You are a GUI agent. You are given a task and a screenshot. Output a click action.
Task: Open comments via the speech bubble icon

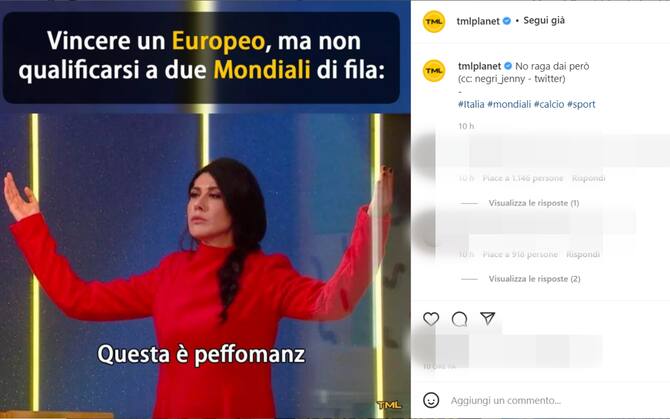(459, 319)
